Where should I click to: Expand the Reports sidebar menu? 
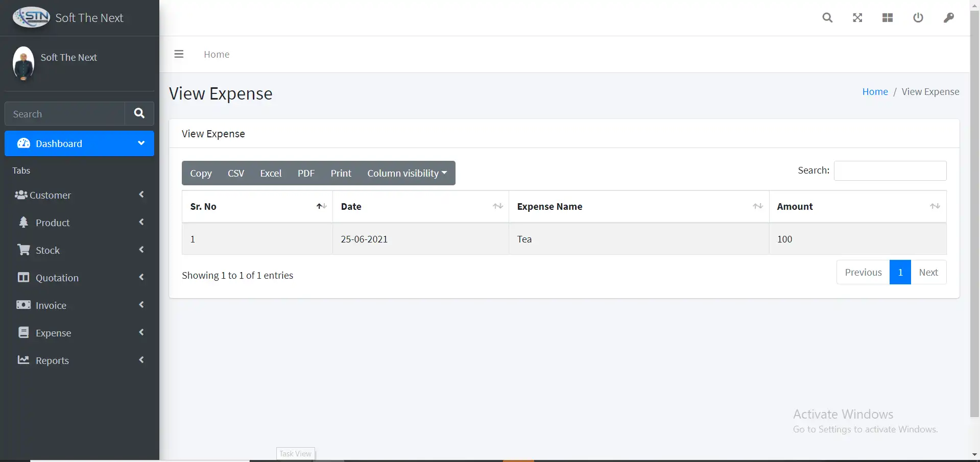(x=79, y=360)
